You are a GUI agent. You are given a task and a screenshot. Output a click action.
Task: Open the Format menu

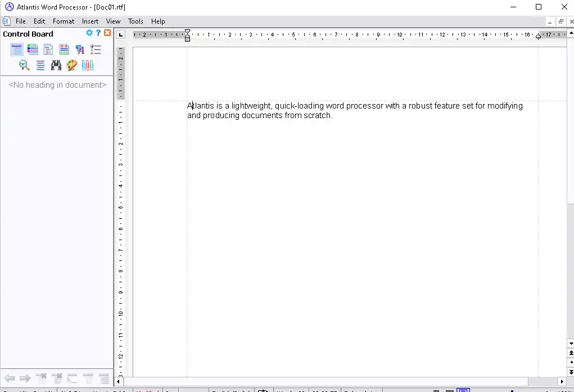coord(64,21)
